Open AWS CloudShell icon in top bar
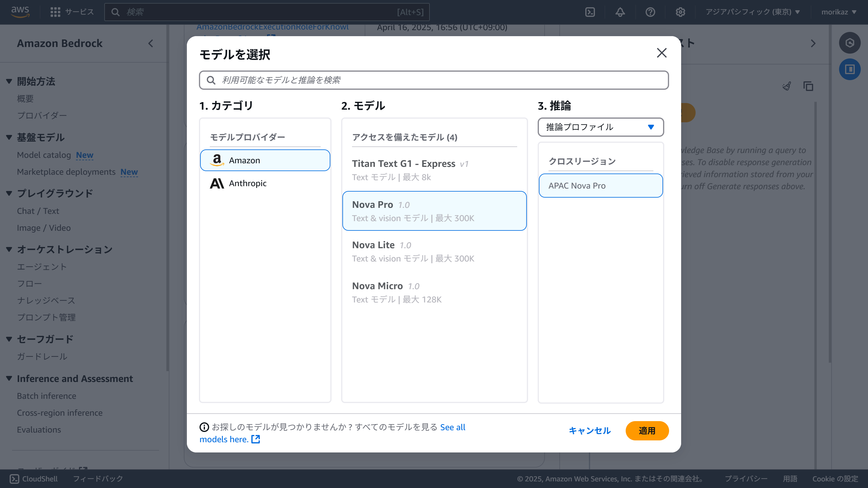Viewport: 868px width, 488px height. tap(590, 12)
